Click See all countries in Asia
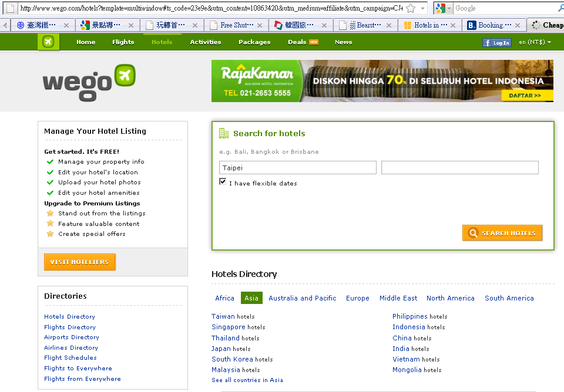 click(x=247, y=380)
